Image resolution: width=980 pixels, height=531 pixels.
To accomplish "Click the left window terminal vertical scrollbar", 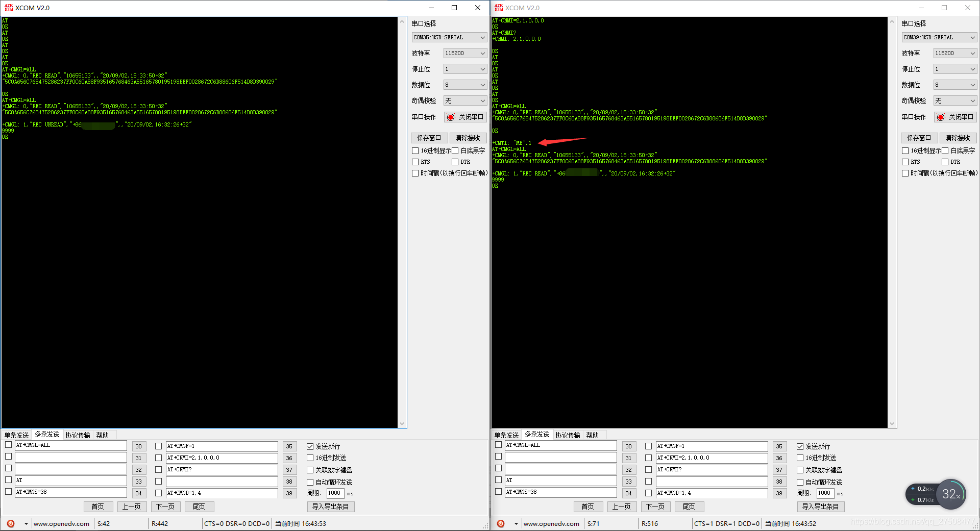I will (x=402, y=222).
